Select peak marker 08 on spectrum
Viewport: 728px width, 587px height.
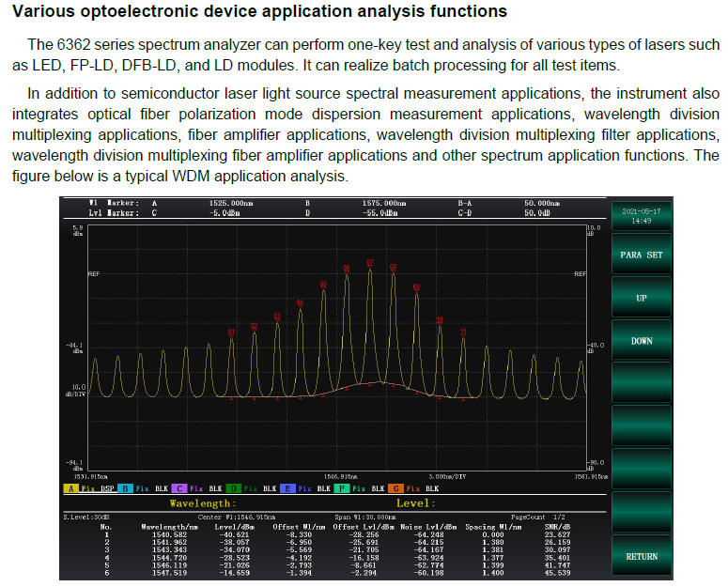pyautogui.click(x=394, y=268)
